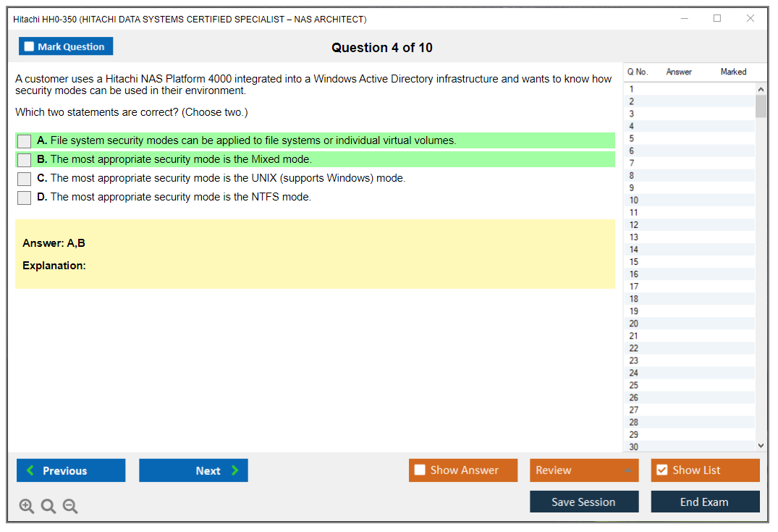Select question 25 in the list

[634, 385]
